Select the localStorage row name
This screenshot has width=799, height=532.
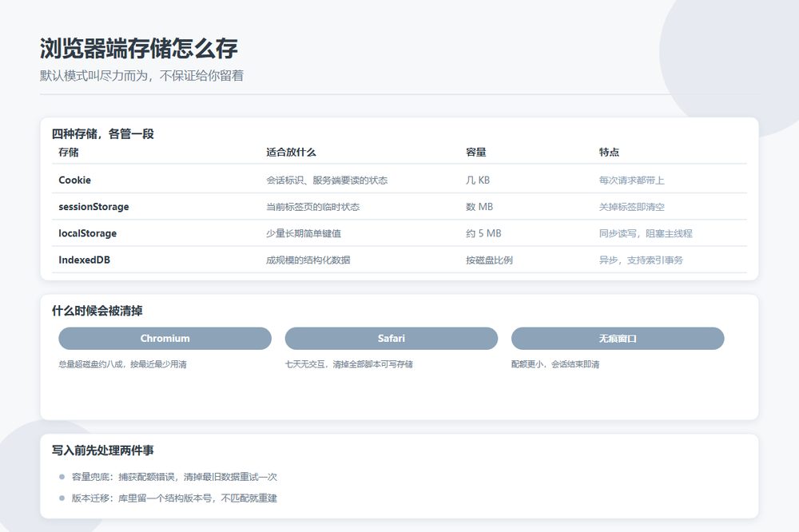[88, 233]
